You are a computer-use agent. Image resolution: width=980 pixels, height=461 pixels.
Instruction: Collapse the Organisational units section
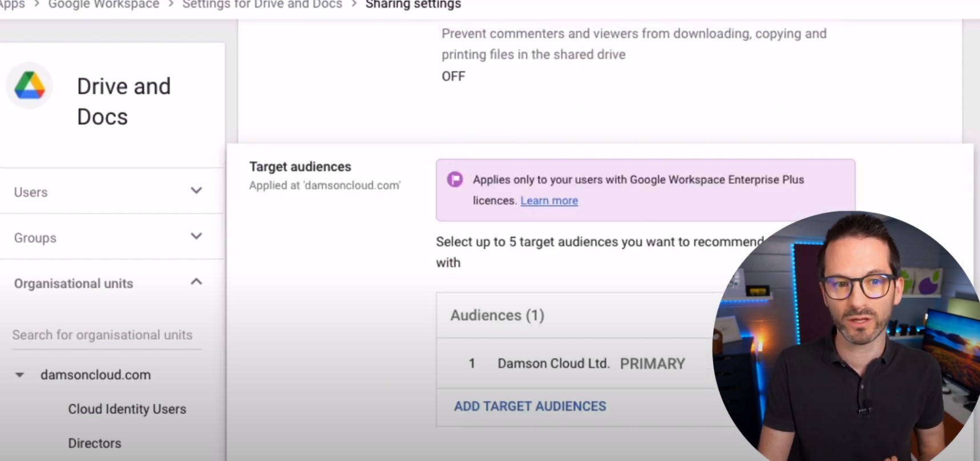tap(196, 282)
